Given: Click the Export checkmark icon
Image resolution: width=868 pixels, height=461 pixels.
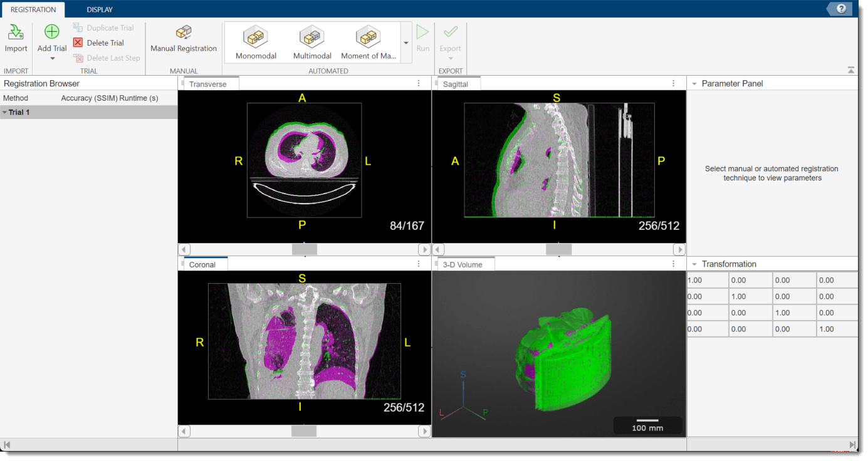Looking at the screenshot, I should (x=450, y=31).
